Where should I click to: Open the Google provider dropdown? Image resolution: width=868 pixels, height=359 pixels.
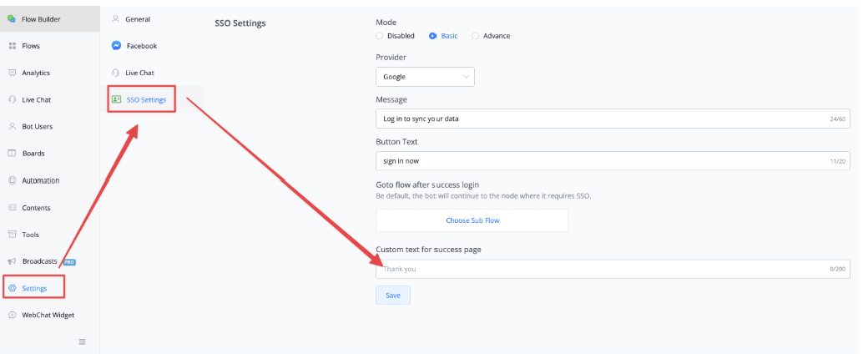[x=425, y=77]
